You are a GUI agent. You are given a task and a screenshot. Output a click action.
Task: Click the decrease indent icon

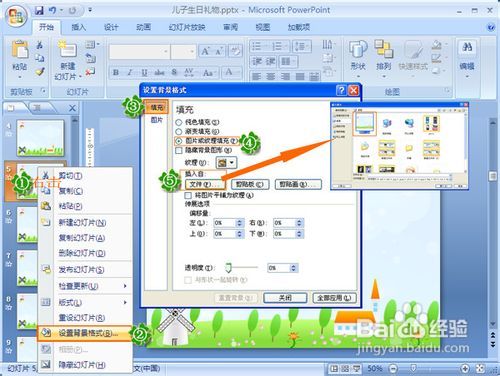(x=257, y=61)
